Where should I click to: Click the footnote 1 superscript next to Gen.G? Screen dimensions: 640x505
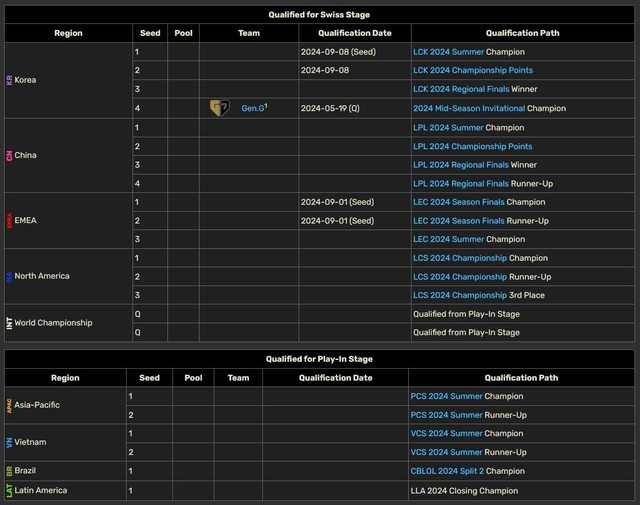(x=265, y=105)
